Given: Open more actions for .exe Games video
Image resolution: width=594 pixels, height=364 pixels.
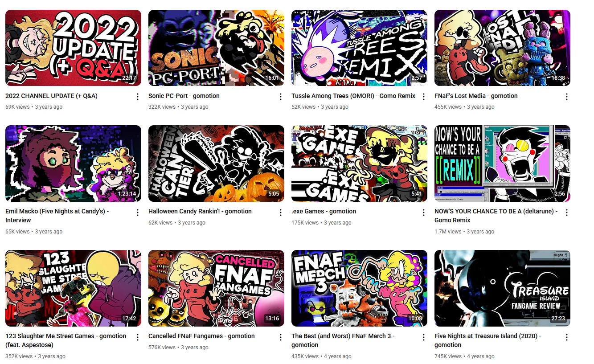Looking at the screenshot, I should click(424, 213).
